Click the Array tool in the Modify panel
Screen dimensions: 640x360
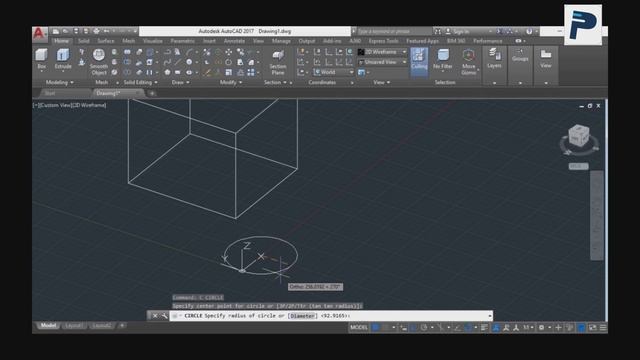tap(251, 72)
